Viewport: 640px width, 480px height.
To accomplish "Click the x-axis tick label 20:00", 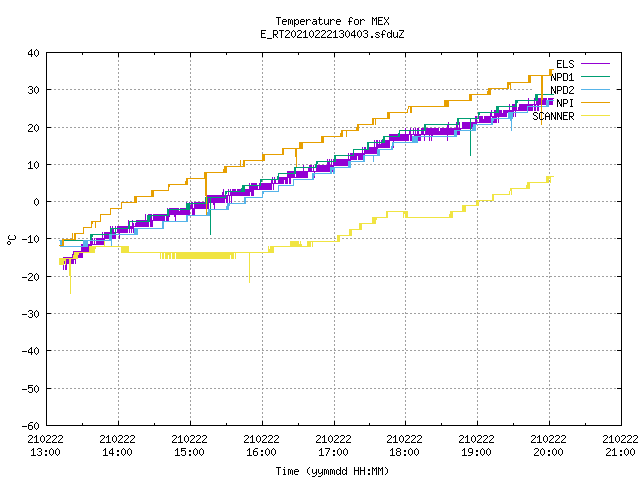I will click(x=548, y=452).
